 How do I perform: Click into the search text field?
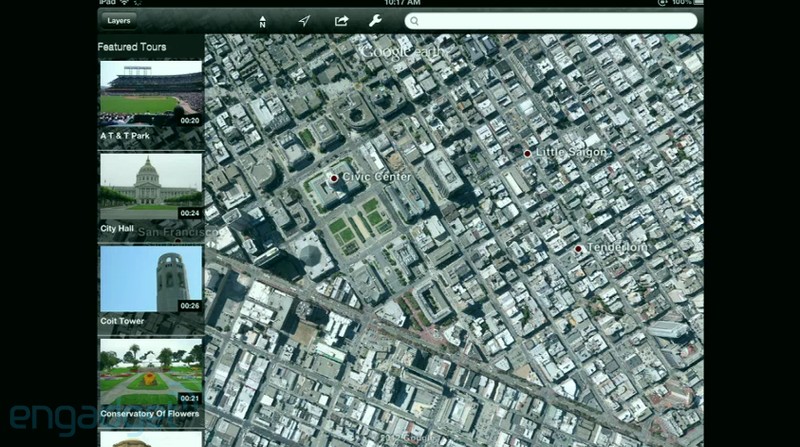(551, 21)
